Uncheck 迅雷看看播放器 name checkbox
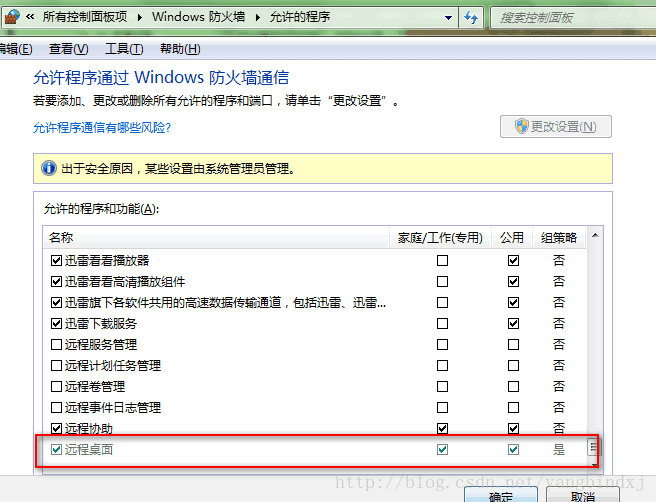This screenshot has width=656, height=502. 56,261
